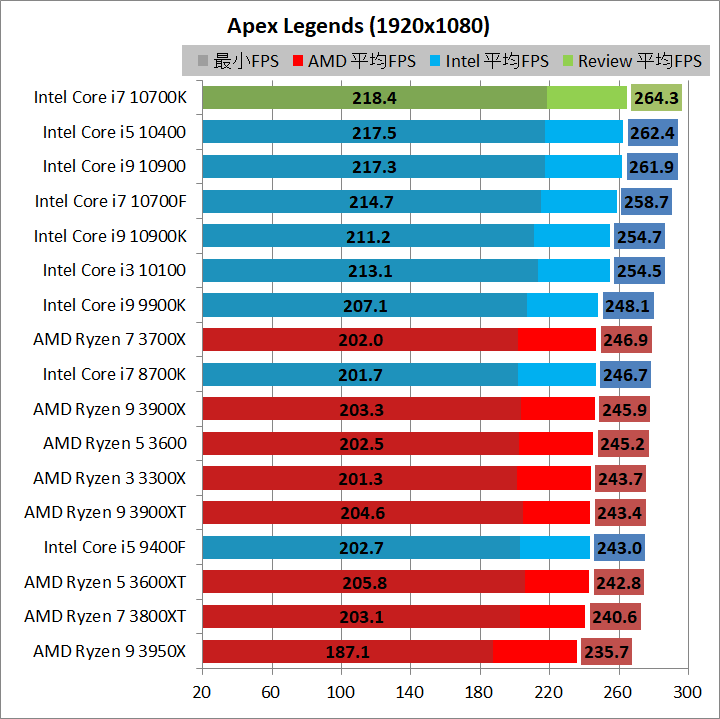The image size is (720, 719).
Task: Click the red AMD 平均FPS legend swatch
Action: [298, 61]
